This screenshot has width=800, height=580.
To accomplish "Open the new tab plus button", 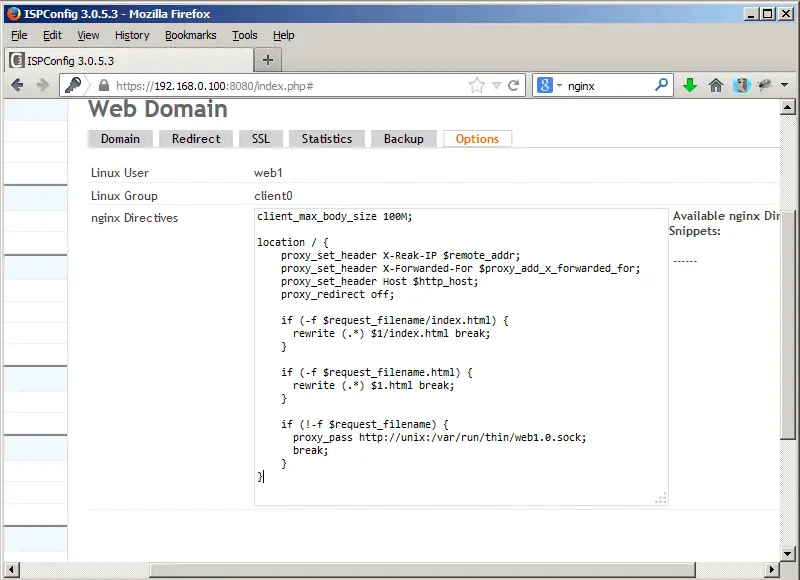I will point(268,60).
